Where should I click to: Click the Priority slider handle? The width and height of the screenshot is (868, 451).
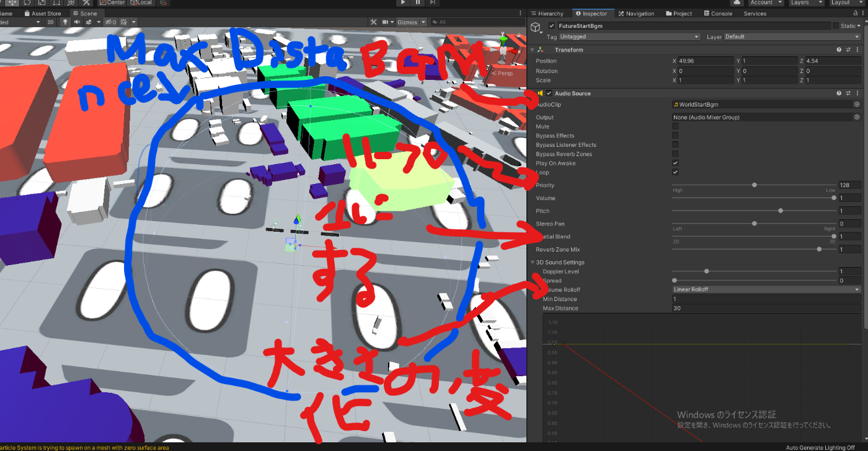point(754,185)
